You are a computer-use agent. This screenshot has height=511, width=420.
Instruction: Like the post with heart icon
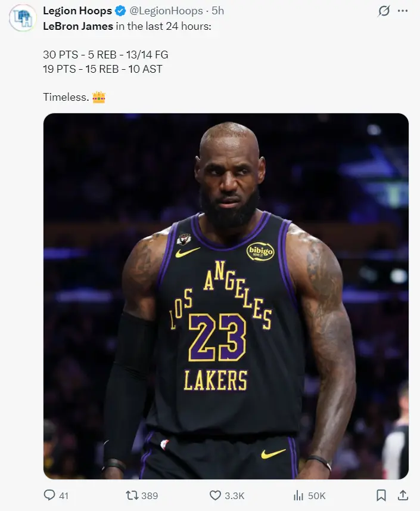click(x=215, y=495)
